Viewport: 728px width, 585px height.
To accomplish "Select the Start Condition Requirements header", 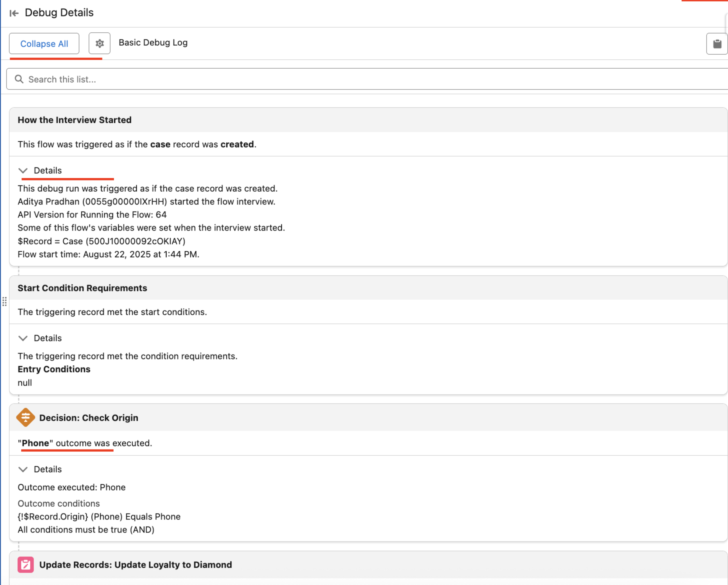I will 82,288.
